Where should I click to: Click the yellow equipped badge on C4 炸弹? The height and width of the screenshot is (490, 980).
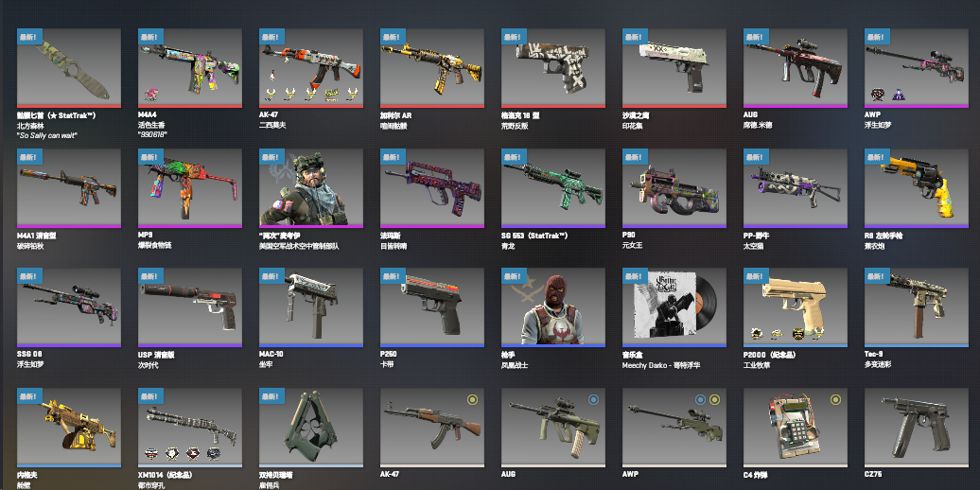835,399
